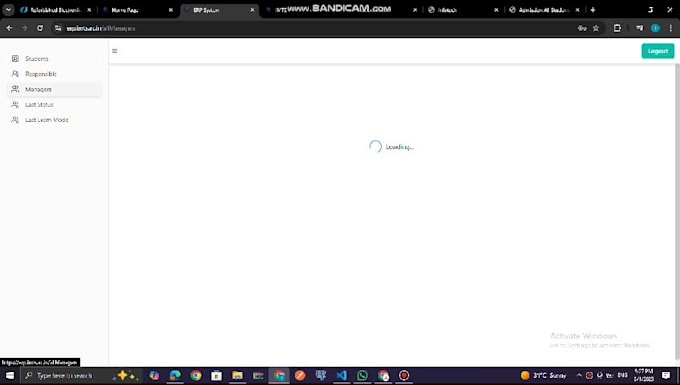
Task: Close the Home Page tab
Action: point(170,10)
